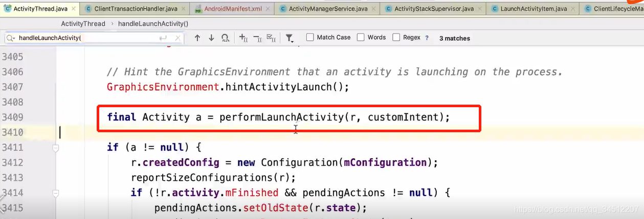This screenshot has height=219, width=644.
Task: Click AndroidManifest.xml tab file icon
Action: (x=198, y=9)
